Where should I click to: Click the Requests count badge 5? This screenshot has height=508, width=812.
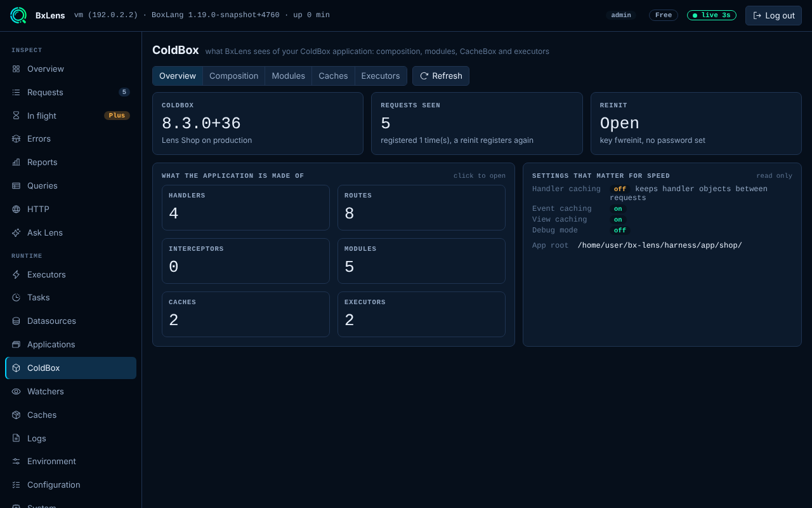(x=124, y=92)
